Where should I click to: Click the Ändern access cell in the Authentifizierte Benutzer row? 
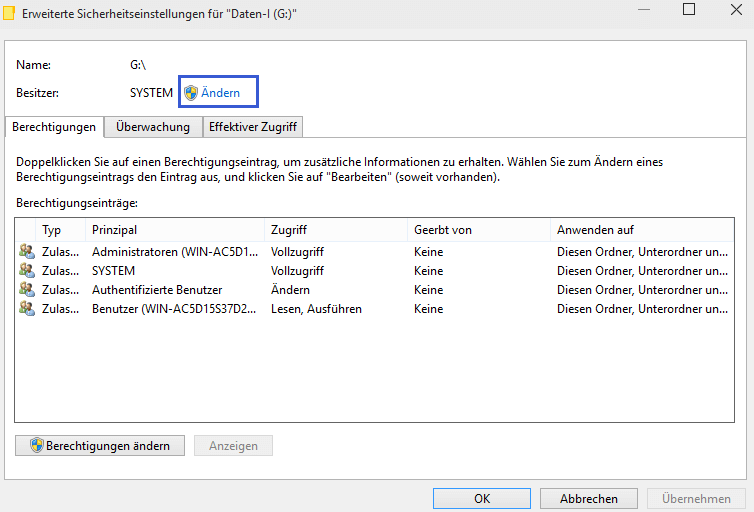tap(290, 290)
